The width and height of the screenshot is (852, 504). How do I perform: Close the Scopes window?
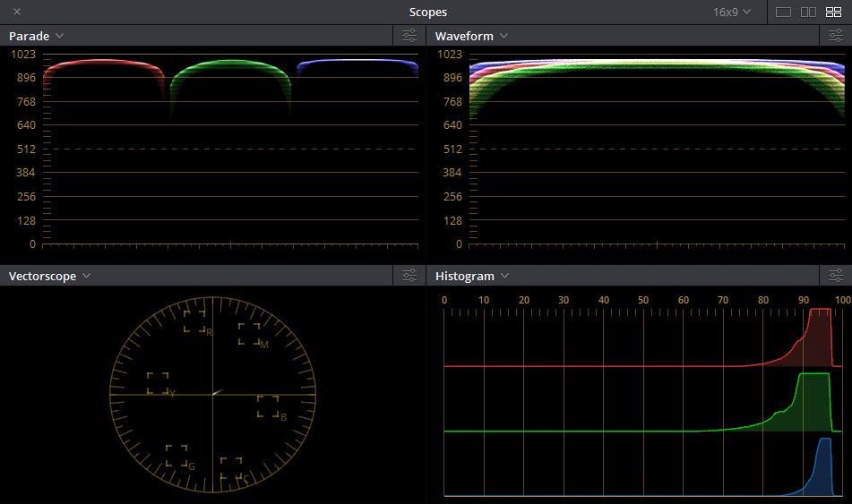(17, 12)
